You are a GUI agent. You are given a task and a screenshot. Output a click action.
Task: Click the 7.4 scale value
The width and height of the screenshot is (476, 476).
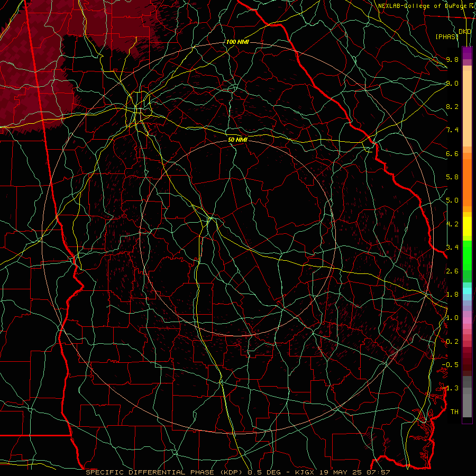[x=452, y=130]
